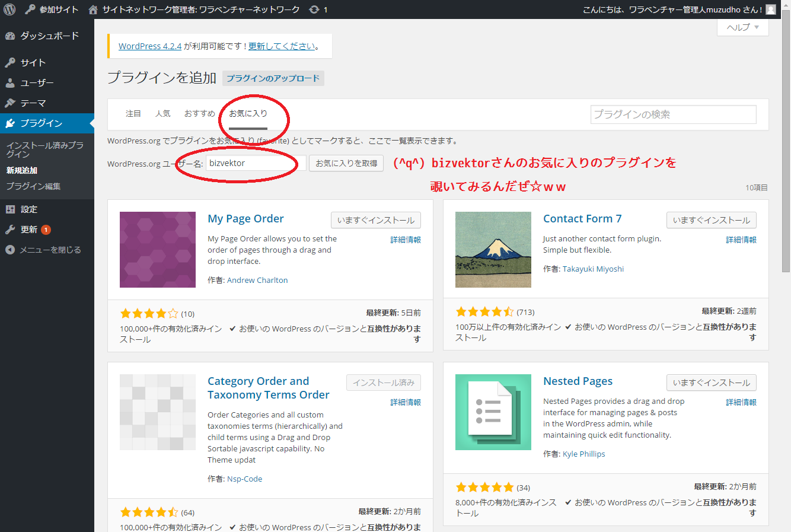Viewport: 791px width, 532px height.
Task: Collapse menu with メニューを閉じる arrow icon
Action: coord(10,250)
